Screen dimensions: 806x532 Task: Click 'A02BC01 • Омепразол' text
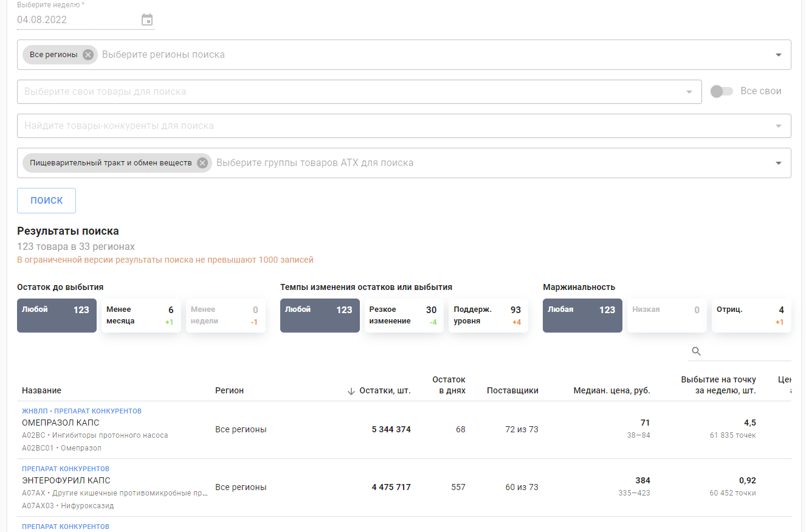click(61, 448)
